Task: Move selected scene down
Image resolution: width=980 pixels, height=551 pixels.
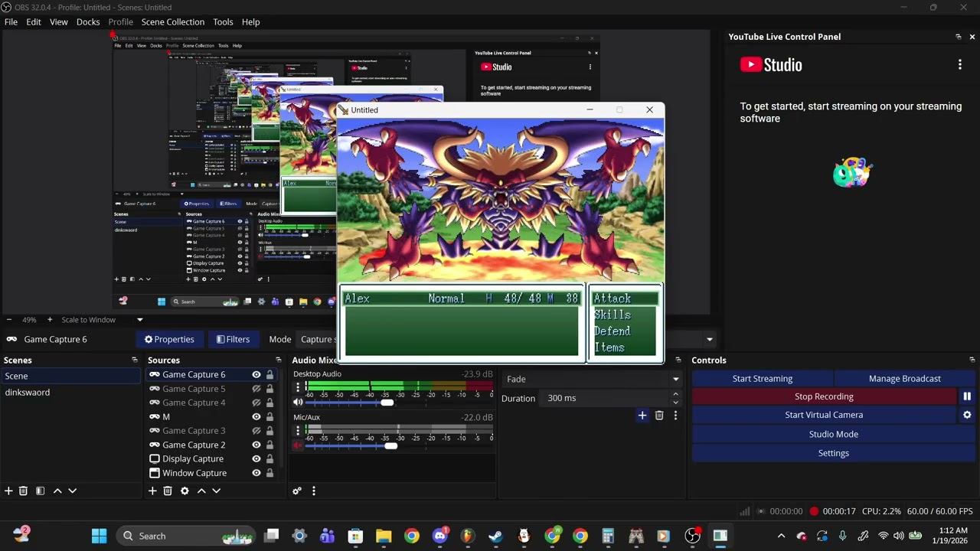Action: point(72,491)
